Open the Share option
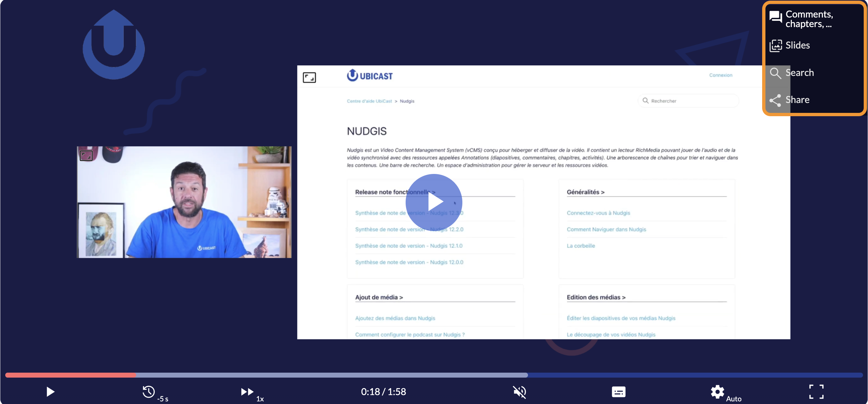 [x=789, y=100]
